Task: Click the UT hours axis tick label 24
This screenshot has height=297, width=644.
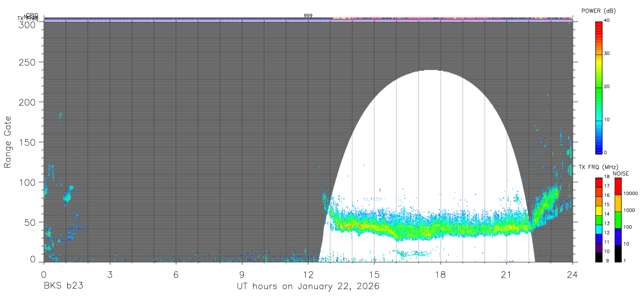Action: click(x=572, y=274)
